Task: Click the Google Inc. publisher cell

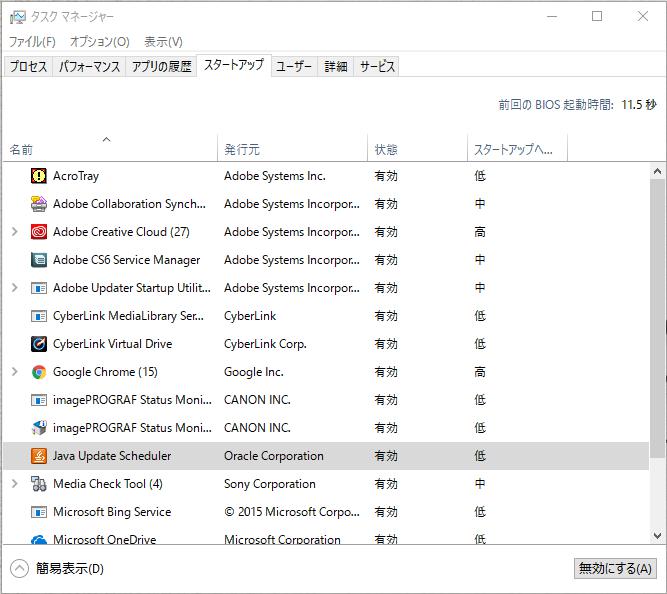Action: 254,372
